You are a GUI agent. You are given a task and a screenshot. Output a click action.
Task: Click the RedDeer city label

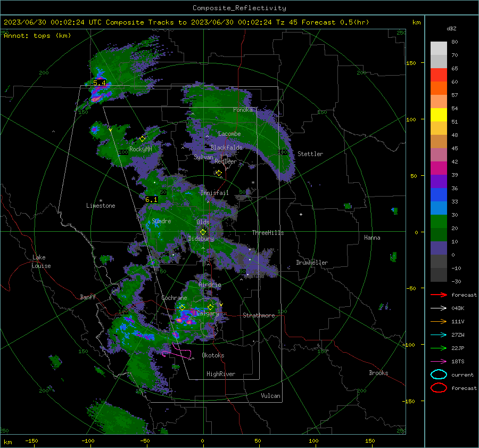[x=226, y=161]
